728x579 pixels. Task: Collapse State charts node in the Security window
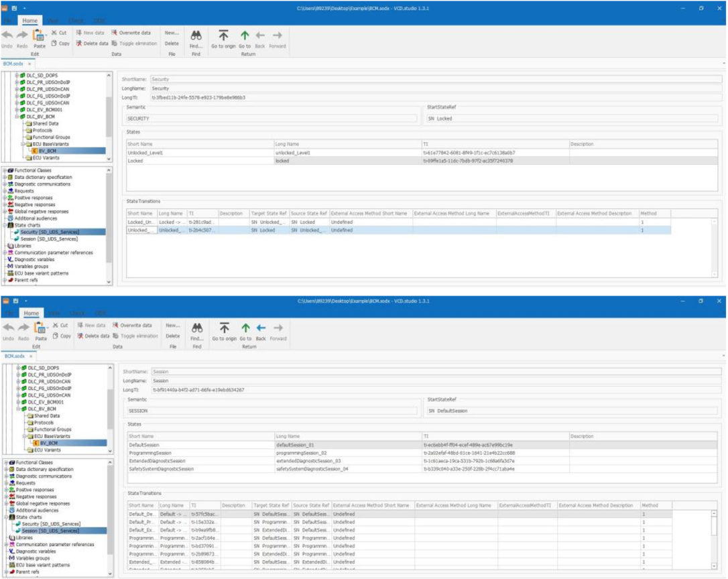pos(5,225)
